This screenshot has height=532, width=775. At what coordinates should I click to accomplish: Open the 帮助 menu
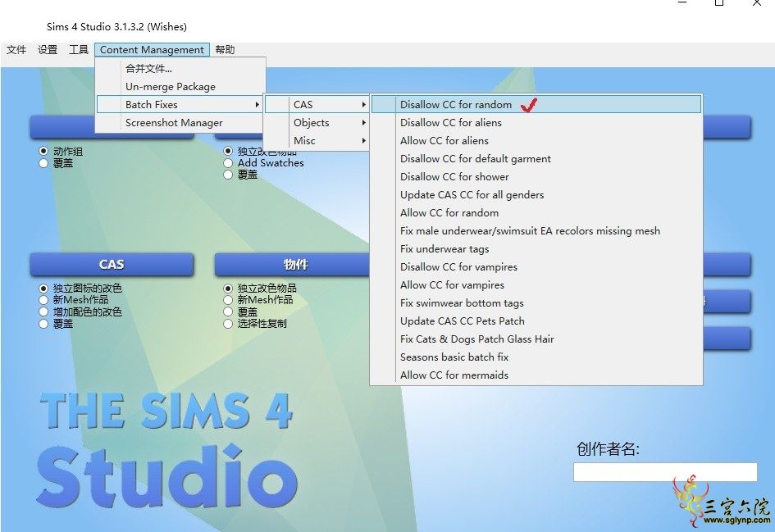point(225,50)
